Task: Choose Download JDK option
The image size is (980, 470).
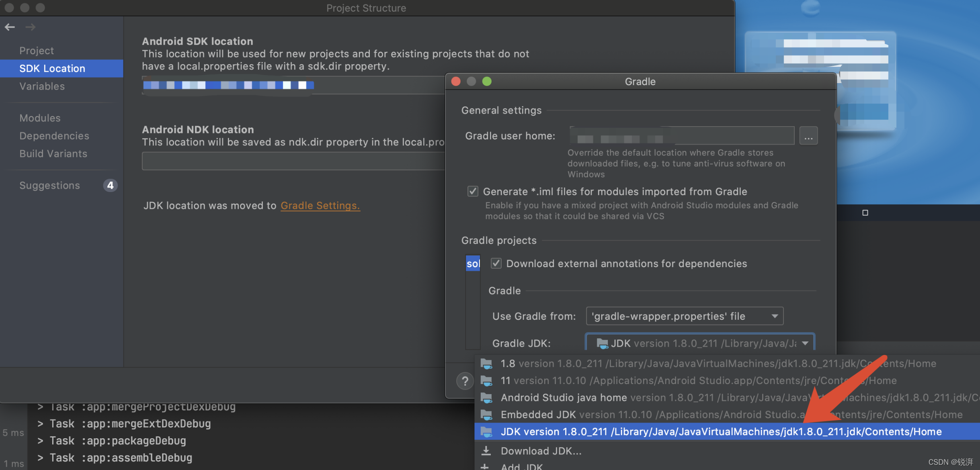Action: click(541, 450)
